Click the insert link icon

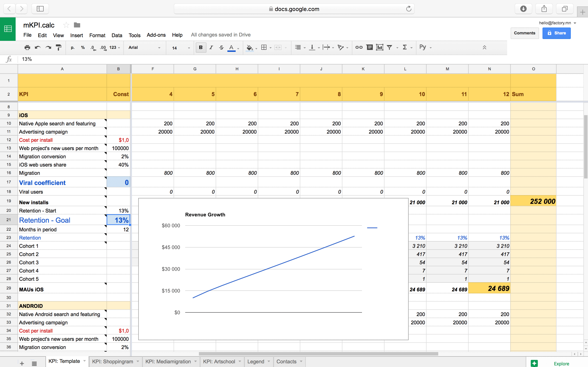coord(359,47)
